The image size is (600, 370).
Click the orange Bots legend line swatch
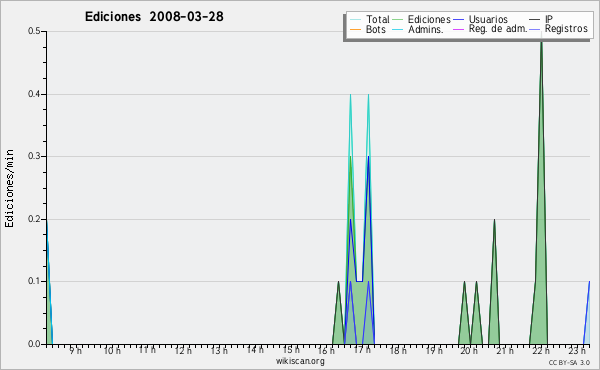pyautogui.click(x=355, y=29)
